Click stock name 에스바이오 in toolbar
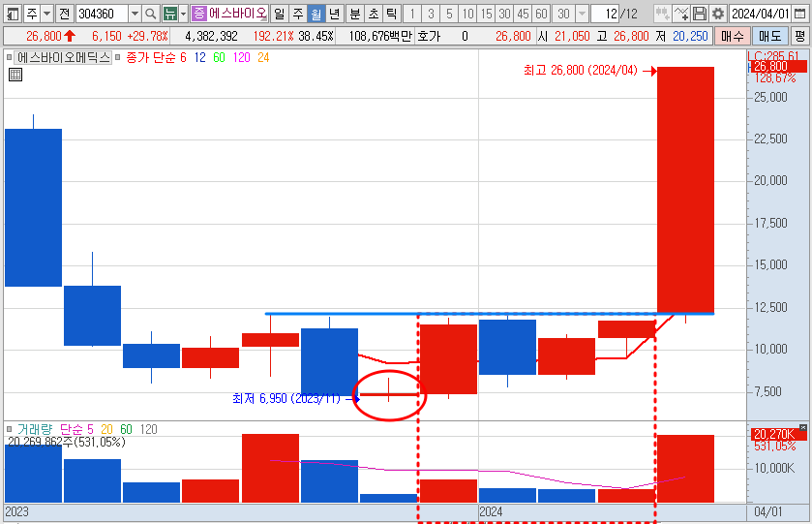The image size is (812, 524). (238, 13)
